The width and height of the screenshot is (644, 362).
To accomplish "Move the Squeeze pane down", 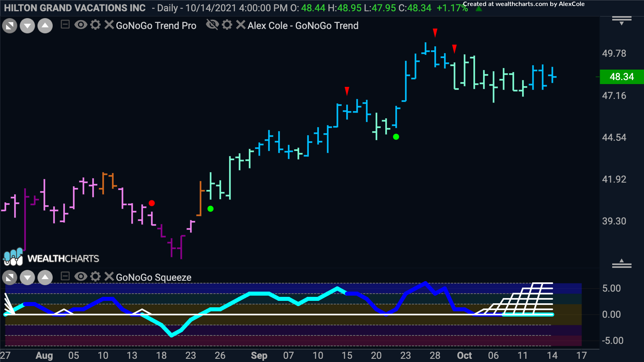I will coord(27,278).
